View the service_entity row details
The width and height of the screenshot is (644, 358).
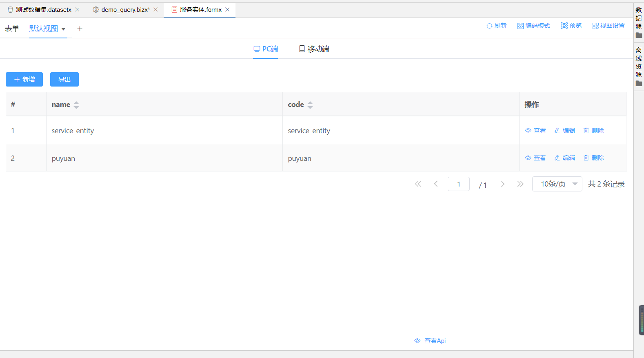[535, 131]
